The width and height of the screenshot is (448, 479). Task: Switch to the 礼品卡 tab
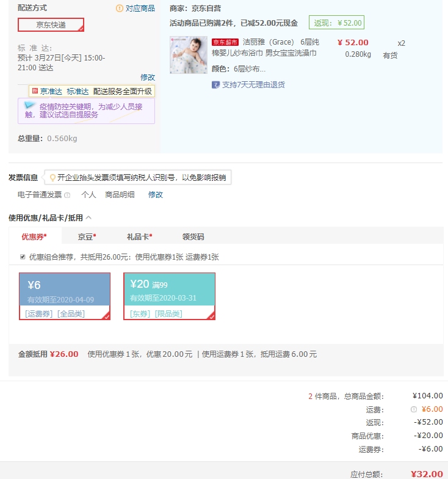[x=139, y=236]
